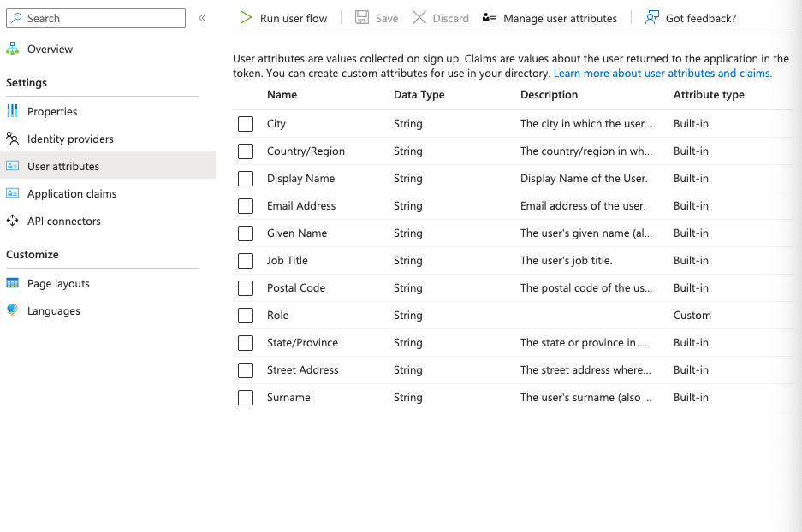The image size is (802, 532).
Task: Open Learn more about user attributes link
Action: click(x=662, y=74)
